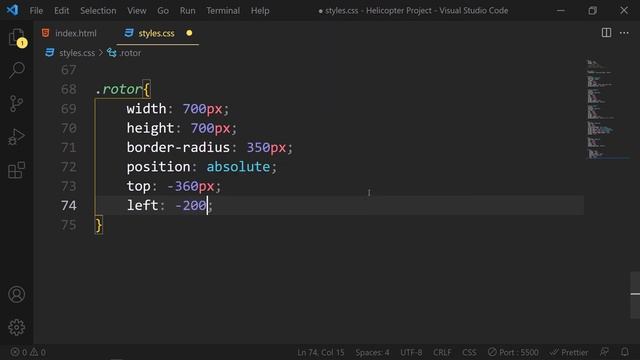The width and height of the screenshot is (640, 360).
Task: Click the closing brace on line 75
Action: tap(98, 225)
